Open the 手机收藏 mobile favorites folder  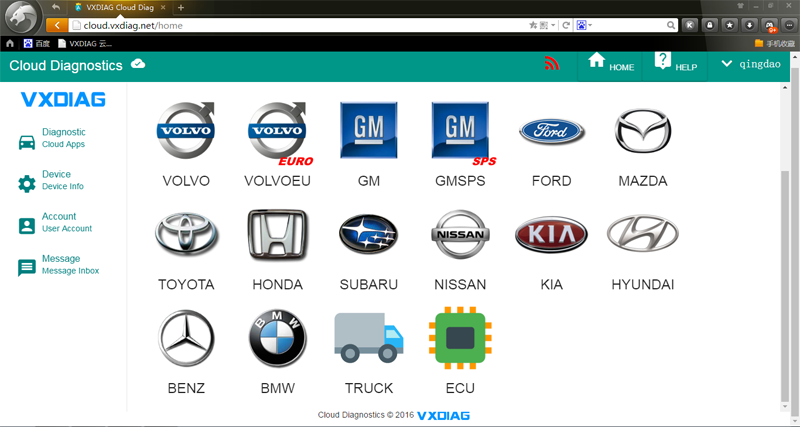[x=774, y=43]
